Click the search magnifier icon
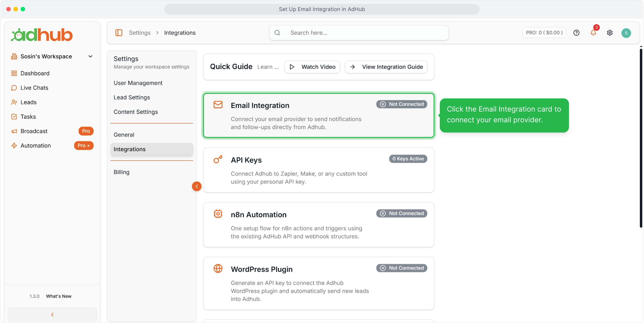The width and height of the screenshot is (644, 323). point(277,33)
